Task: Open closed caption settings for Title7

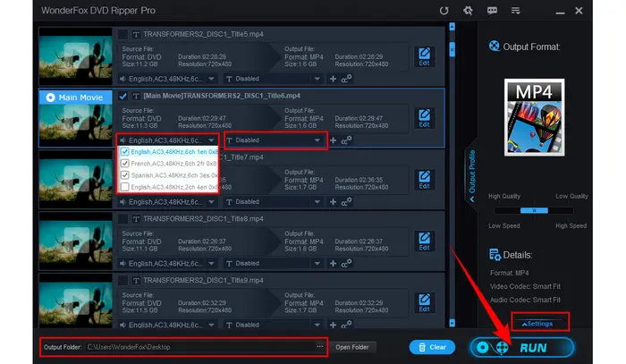Action: click(346, 201)
